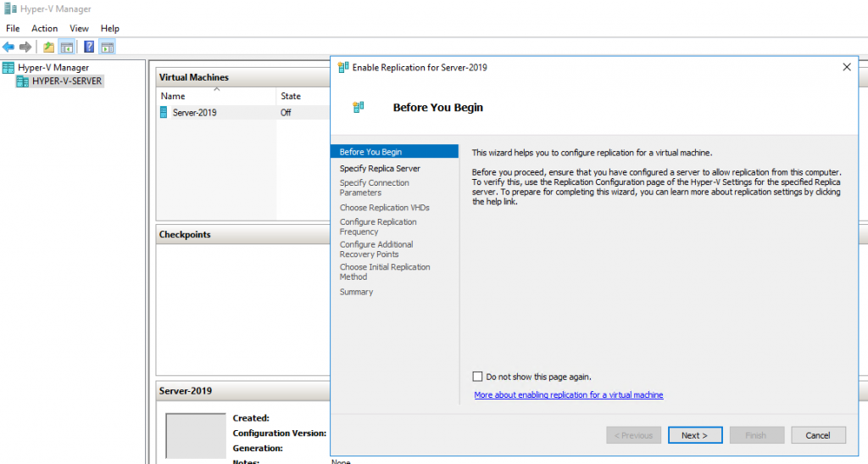Click the Server-2019 VM thumbnail preview
The height and width of the screenshot is (464, 868).
tap(196, 436)
